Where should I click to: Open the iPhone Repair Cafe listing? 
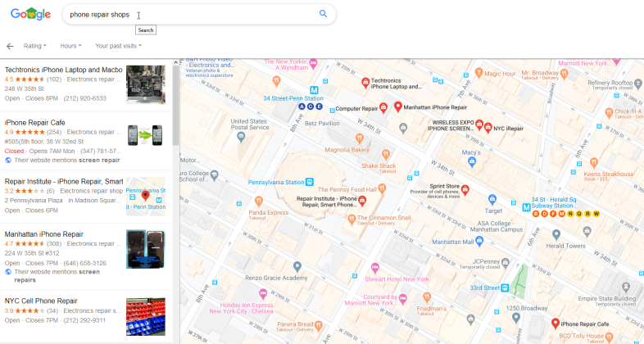35,123
